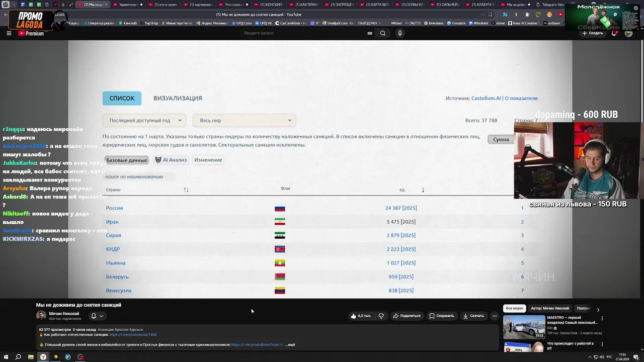Image resolution: width=644 pixels, height=362 pixels.
Task: Open the Россия country row link
Action: [x=114, y=208]
